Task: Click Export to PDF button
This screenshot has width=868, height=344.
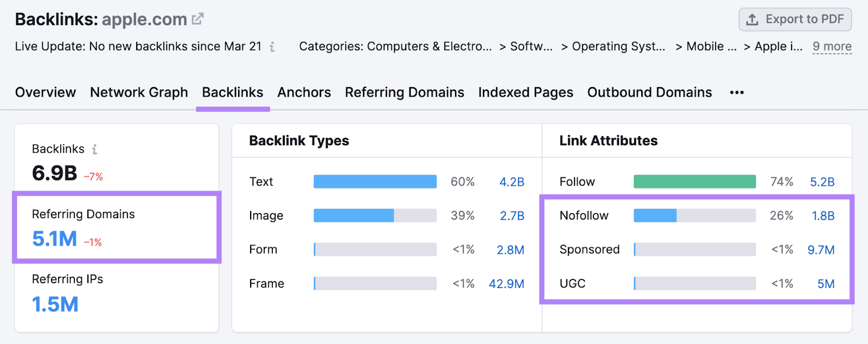Action: point(795,20)
